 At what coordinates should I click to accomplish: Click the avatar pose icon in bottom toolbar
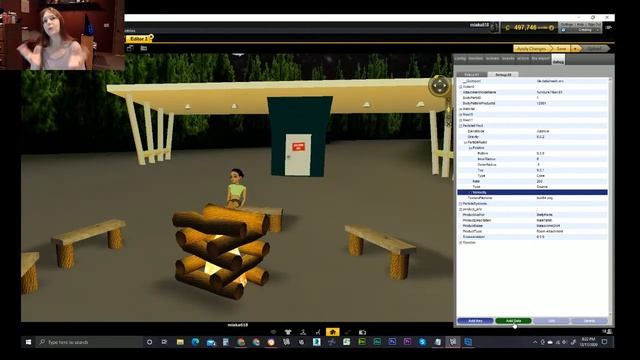point(303,332)
